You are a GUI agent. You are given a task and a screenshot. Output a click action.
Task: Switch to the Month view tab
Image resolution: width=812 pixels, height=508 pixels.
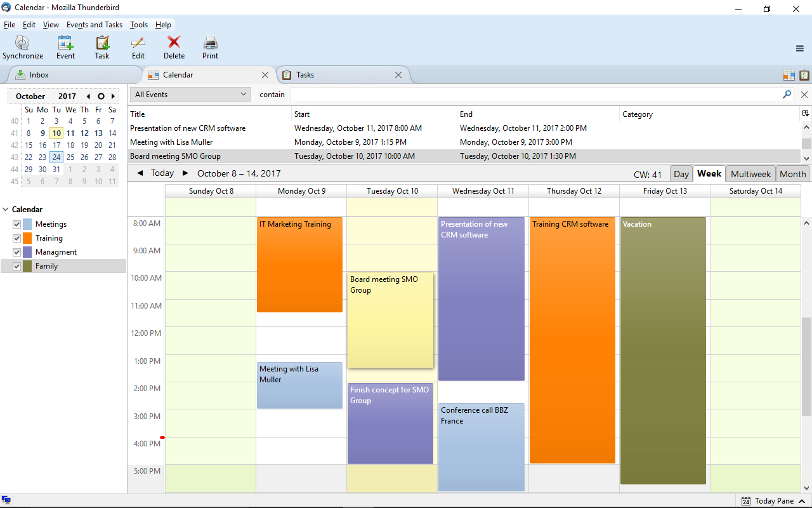tap(792, 174)
